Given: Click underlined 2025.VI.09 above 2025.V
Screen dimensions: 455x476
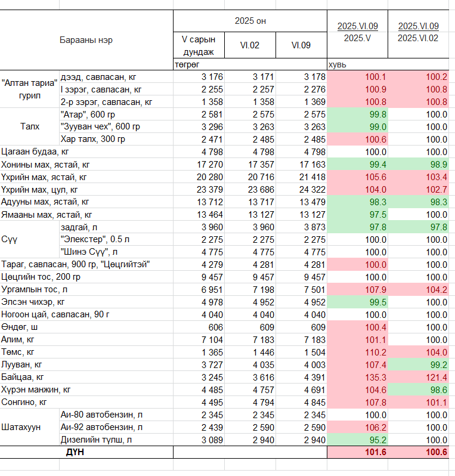Looking at the screenshot, I should (358, 26).
